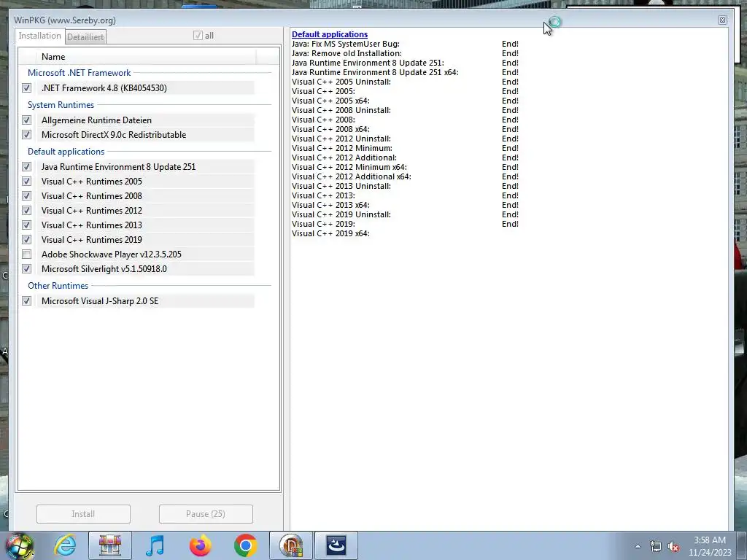Uncheck Microsoft DirectX 9.0c Redistributable
The width and height of the screenshot is (747, 560).
pos(27,135)
